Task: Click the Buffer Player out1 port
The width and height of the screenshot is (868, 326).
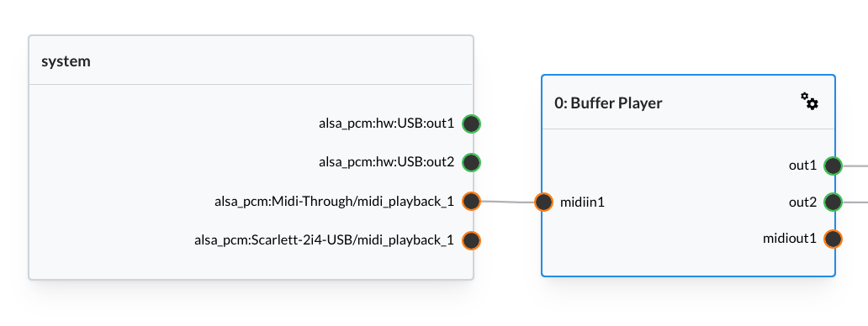Action: [834, 166]
